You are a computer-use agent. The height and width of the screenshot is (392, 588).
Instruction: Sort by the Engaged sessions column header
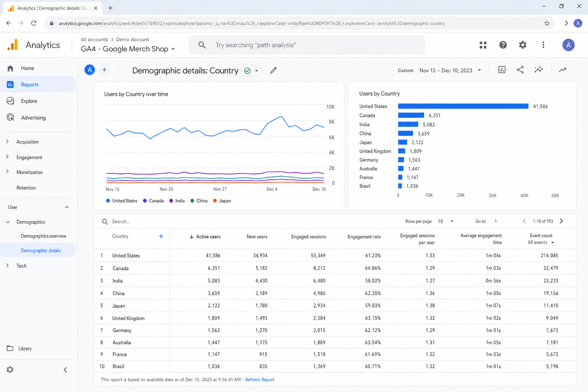pos(309,237)
